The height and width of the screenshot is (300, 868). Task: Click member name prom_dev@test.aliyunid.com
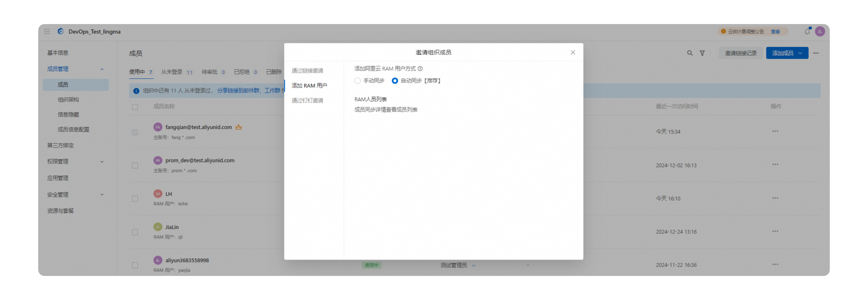tap(200, 160)
